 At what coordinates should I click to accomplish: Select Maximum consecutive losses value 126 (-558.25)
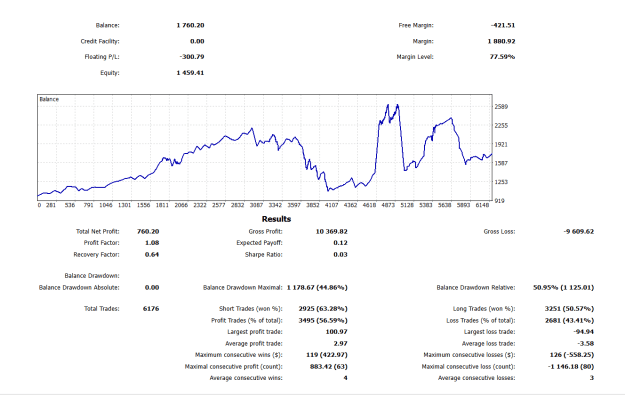point(572,355)
